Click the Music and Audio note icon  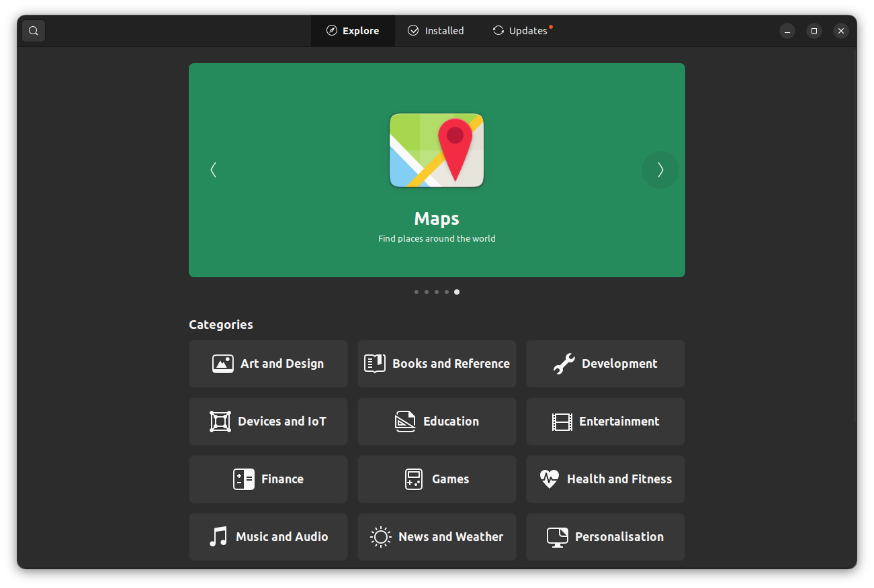click(218, 537)
